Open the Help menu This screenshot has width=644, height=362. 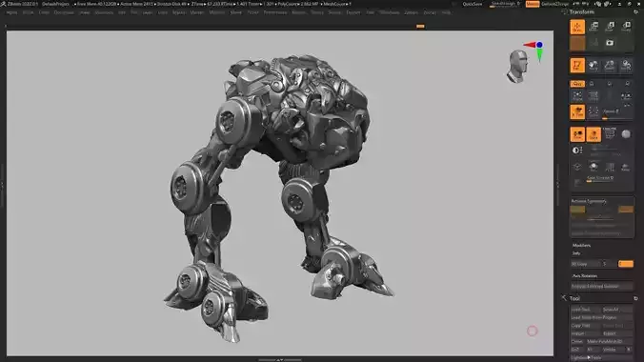coord(446,12)
